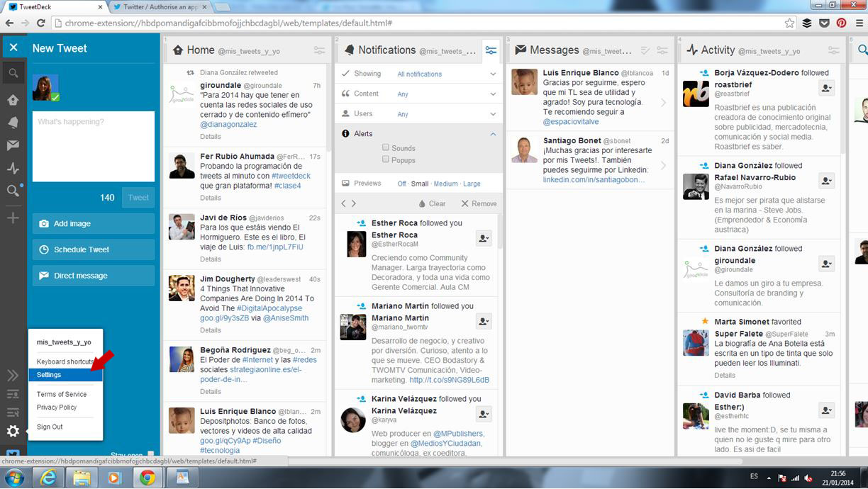Click the settings gear icon at bottom left

[x=13, y=431]
